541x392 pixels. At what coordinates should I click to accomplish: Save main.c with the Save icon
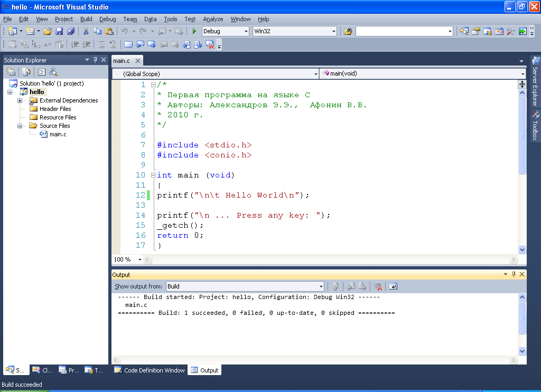pos(59,31)
